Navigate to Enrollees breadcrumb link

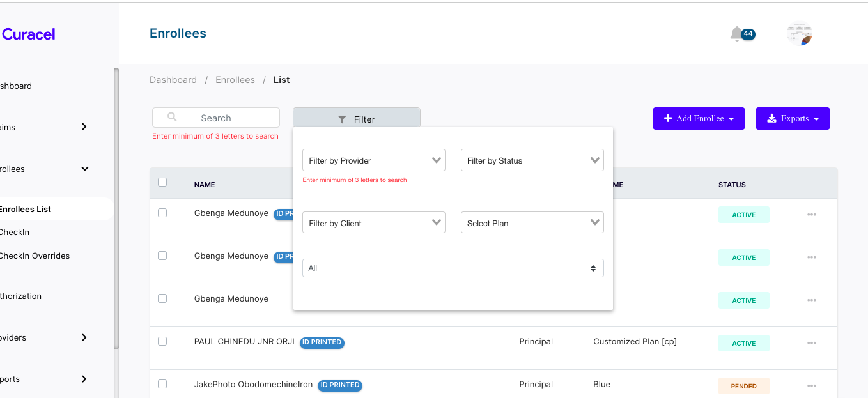[235, 80]
